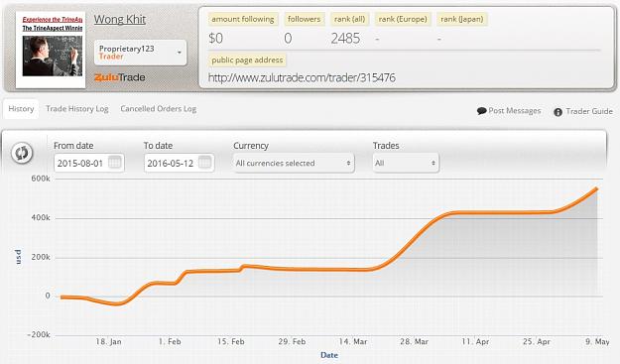620x364 pixels.
Task: Click the To date label
Action: click(x=158, y=146)
